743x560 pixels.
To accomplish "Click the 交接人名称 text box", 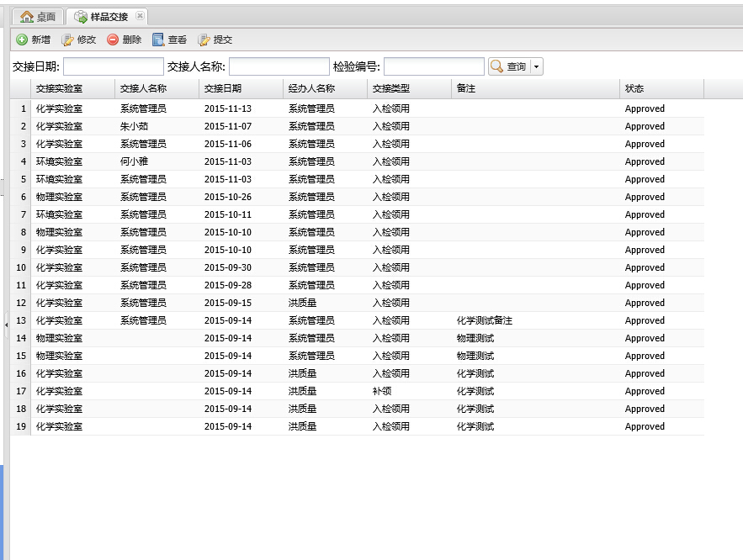I will pos(279,66).
